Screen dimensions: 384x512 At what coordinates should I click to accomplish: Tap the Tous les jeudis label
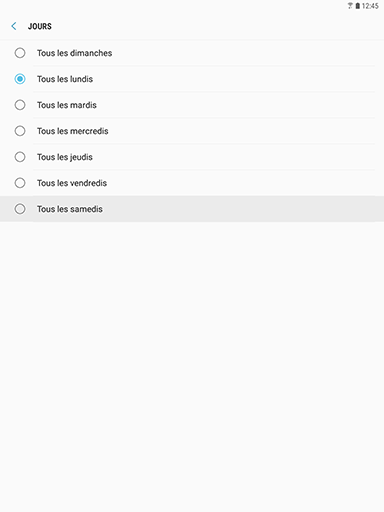[x=65, y=157]
